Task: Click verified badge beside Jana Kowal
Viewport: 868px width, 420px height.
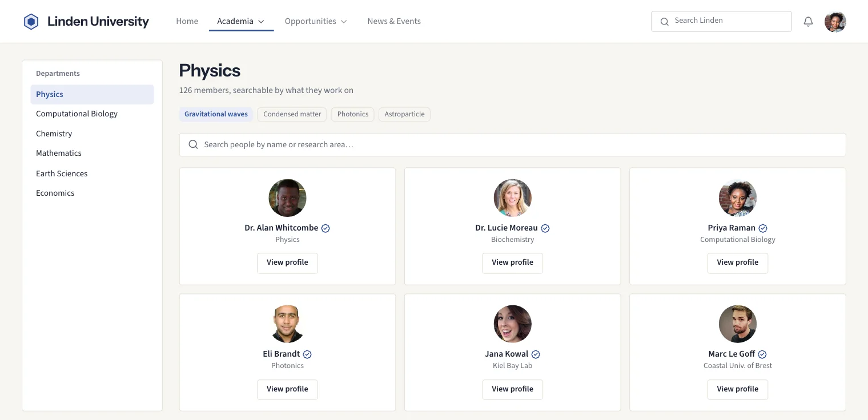Action: pos(536,354)
